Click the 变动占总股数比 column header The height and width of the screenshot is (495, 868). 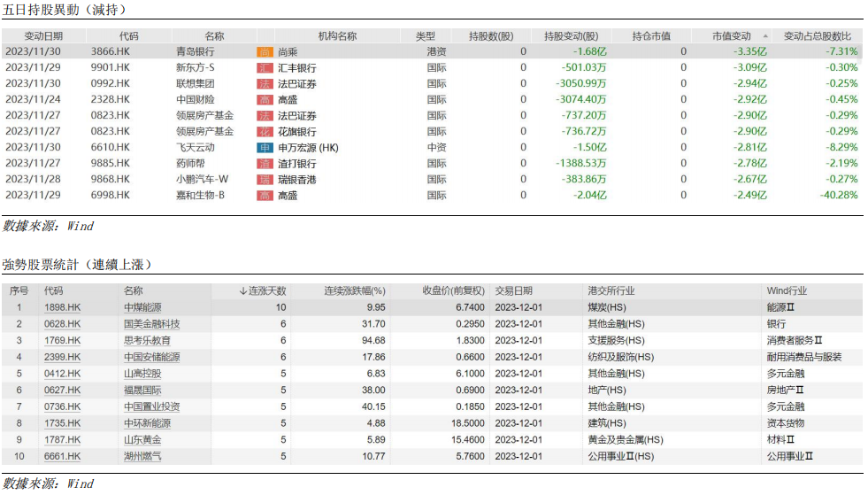coord(817,36)
